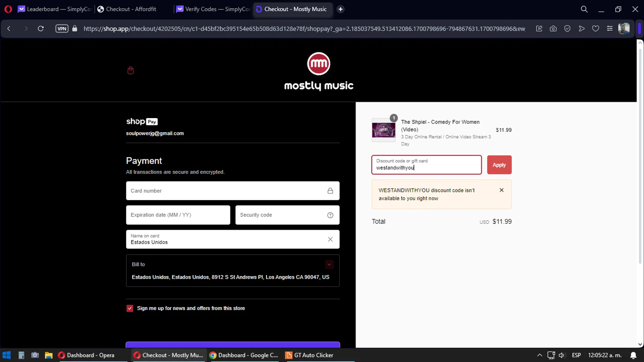The height and width of the screenshot is (362, 644).
Task: Open File Explorer from taskbar
Action: click(x=49, y=355)
